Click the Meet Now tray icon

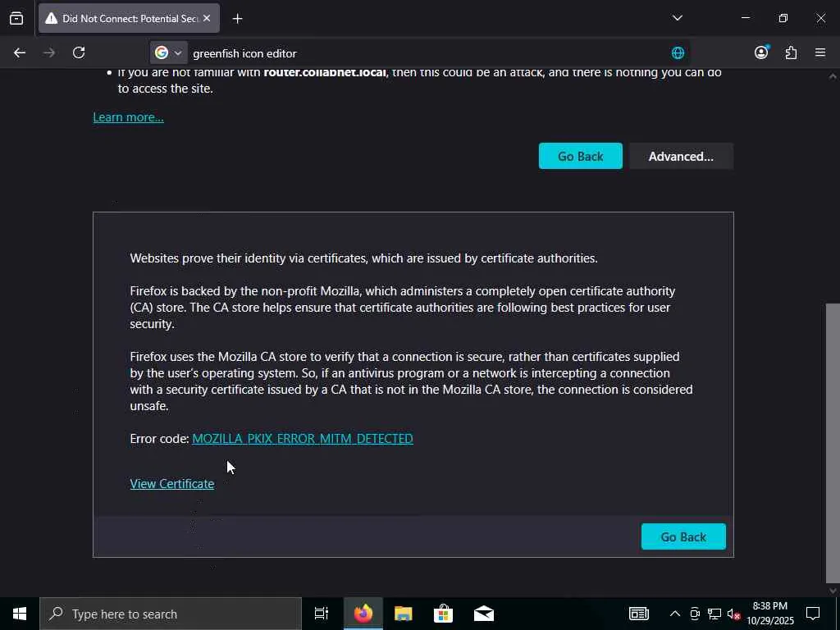[x=695, y=614]
